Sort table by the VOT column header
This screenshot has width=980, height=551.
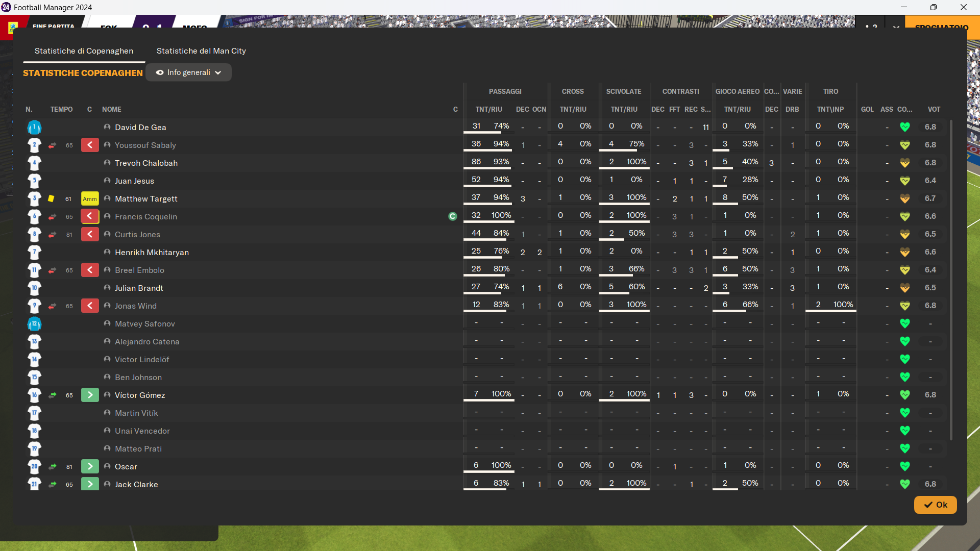coord(934,110)
